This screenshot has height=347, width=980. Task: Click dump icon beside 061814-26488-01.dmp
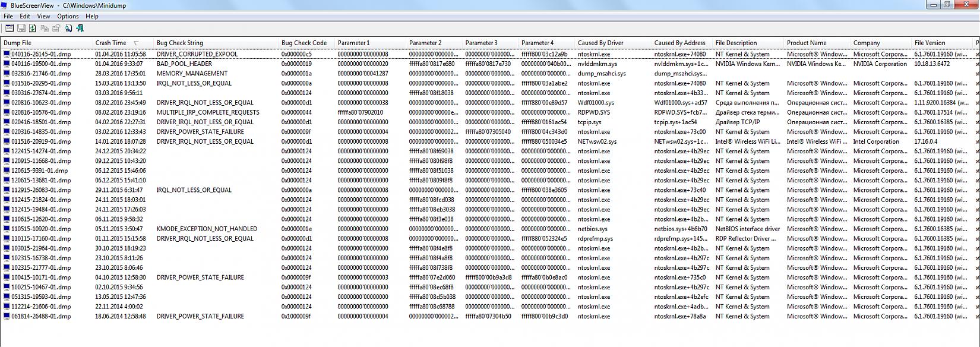coord(7,316)
